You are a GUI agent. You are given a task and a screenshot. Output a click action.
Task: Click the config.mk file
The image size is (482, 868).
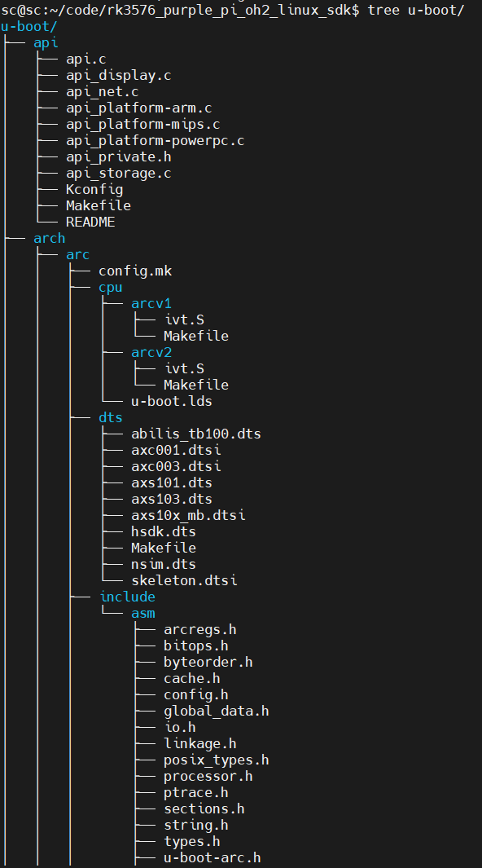(x=135, y=271)
